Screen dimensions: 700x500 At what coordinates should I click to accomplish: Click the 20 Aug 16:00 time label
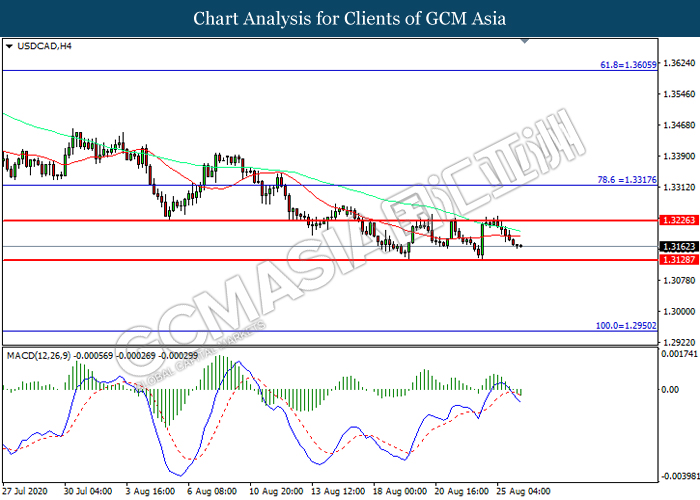[462, 491]
